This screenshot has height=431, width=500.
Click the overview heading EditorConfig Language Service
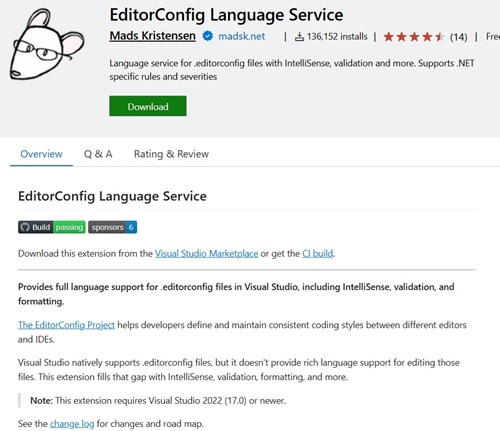pos(112,196)
